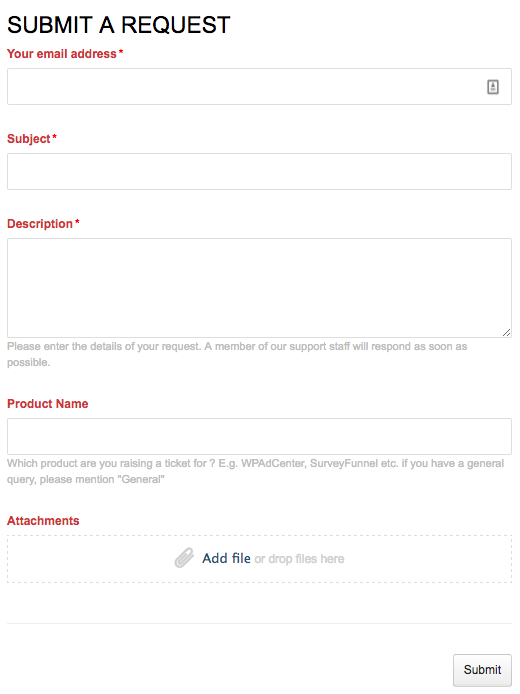Click the description helper text about support staff
The width and height of the screenshot is (520, 694).
tap(237, 354)
